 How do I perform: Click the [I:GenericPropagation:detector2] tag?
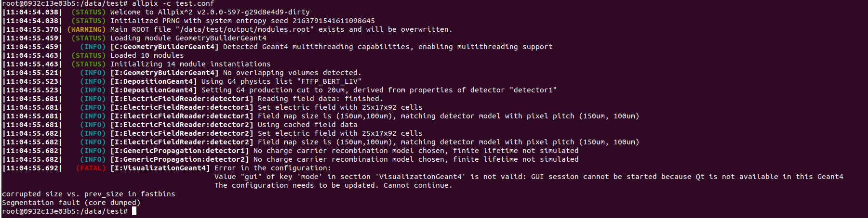[x=180, y=159]
